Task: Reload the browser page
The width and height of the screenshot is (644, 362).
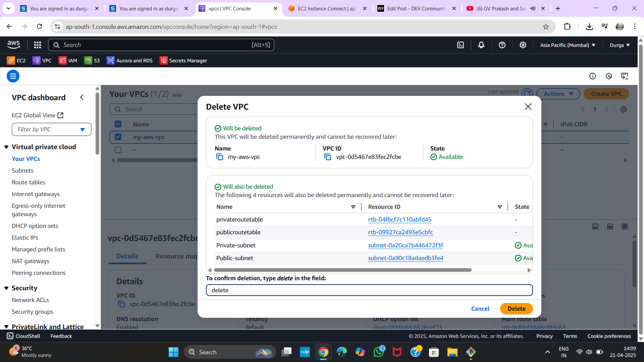Action: coord(40,26)
